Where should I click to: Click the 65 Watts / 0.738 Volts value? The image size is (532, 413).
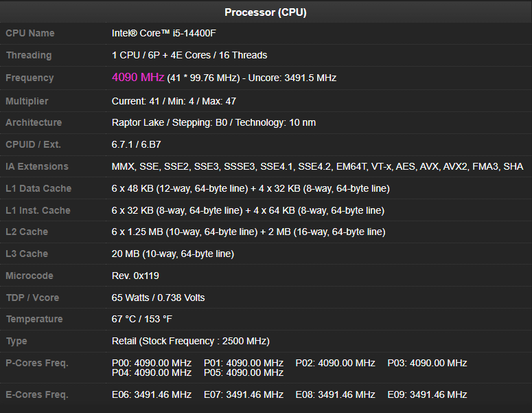(x=159, y=298)
